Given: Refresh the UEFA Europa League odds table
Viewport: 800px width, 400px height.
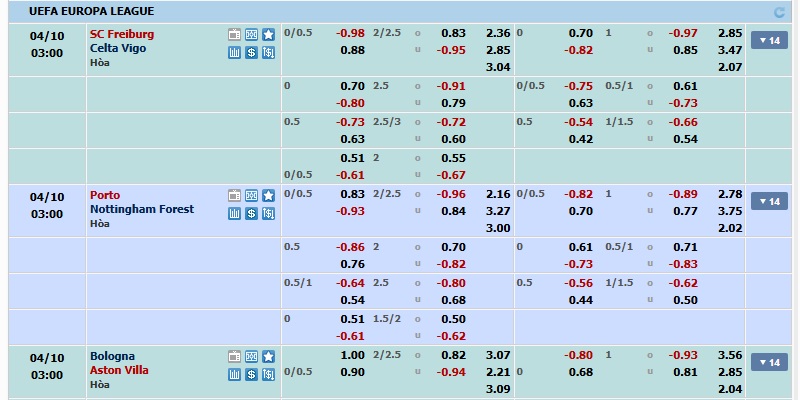Looking at the screenshot, I should 779,12.
